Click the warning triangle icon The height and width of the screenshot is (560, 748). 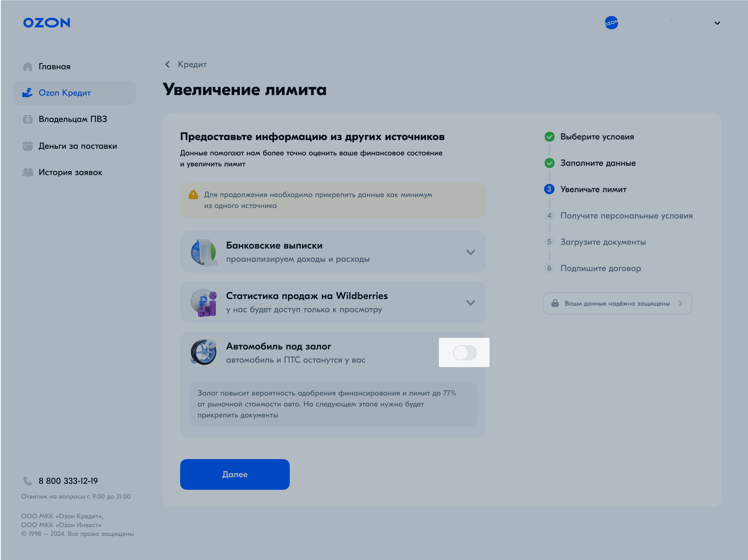point(193,195)
